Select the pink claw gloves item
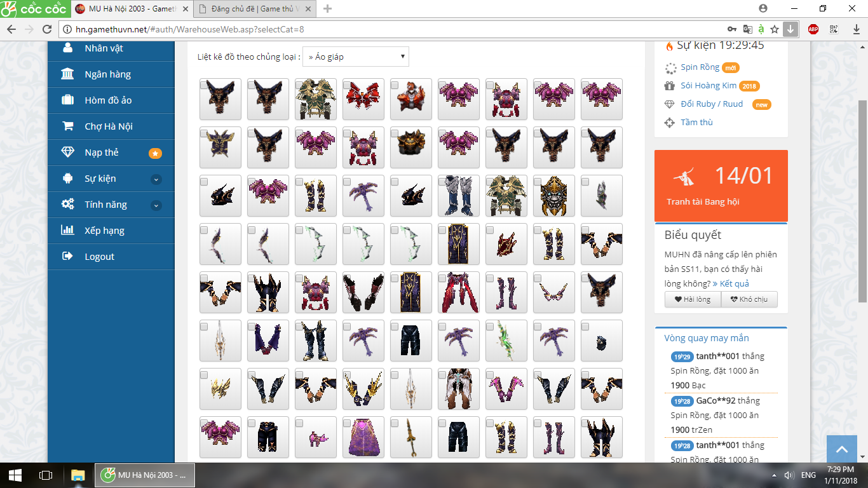Viewport: 868px width, 488px height. tap(506, 389)
